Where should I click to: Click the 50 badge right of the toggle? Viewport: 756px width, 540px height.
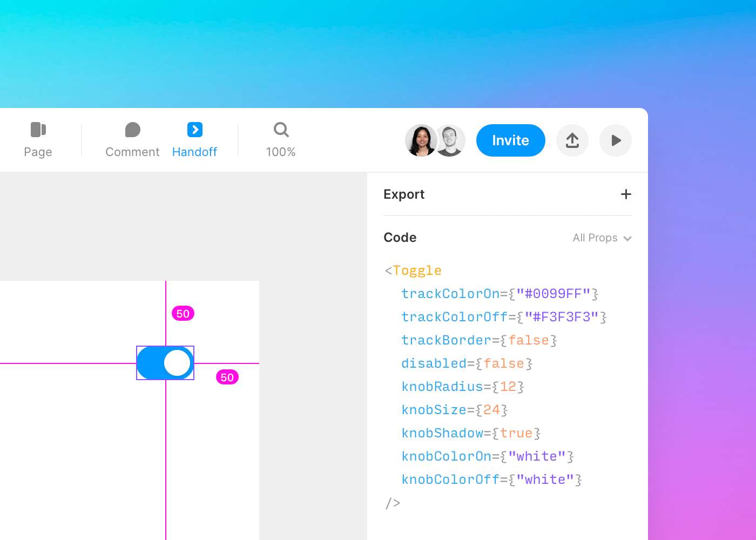(x=227, y=377)
